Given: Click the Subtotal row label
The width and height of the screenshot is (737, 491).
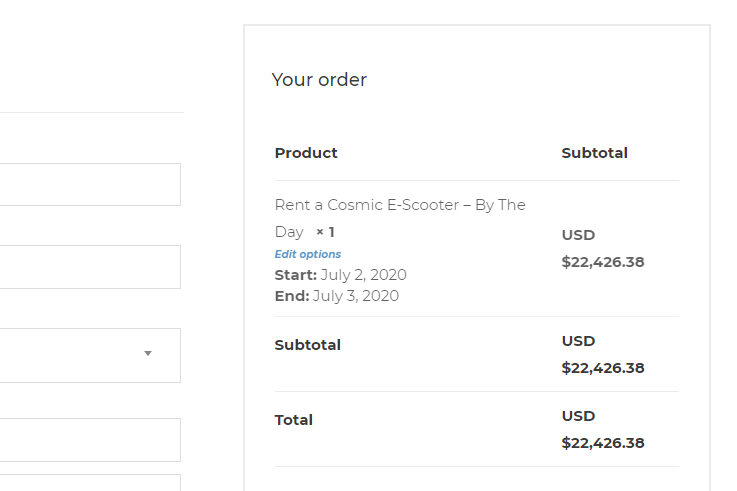Looking at the screenshot, I should [308, 345].
